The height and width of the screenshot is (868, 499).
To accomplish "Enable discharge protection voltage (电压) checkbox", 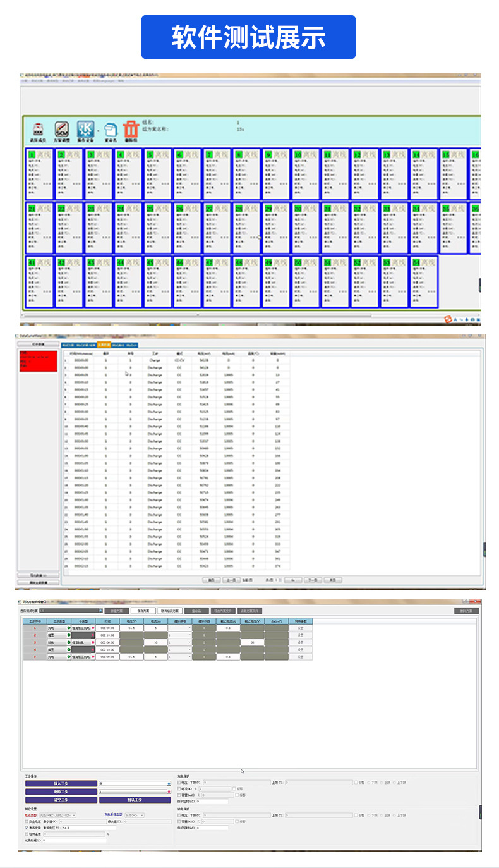I will (x=179, y=816).
